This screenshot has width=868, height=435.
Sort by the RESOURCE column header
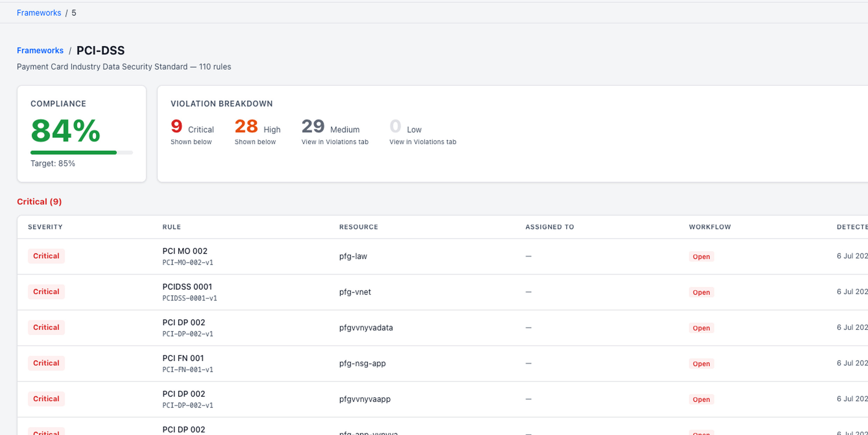tap(358, 227)
